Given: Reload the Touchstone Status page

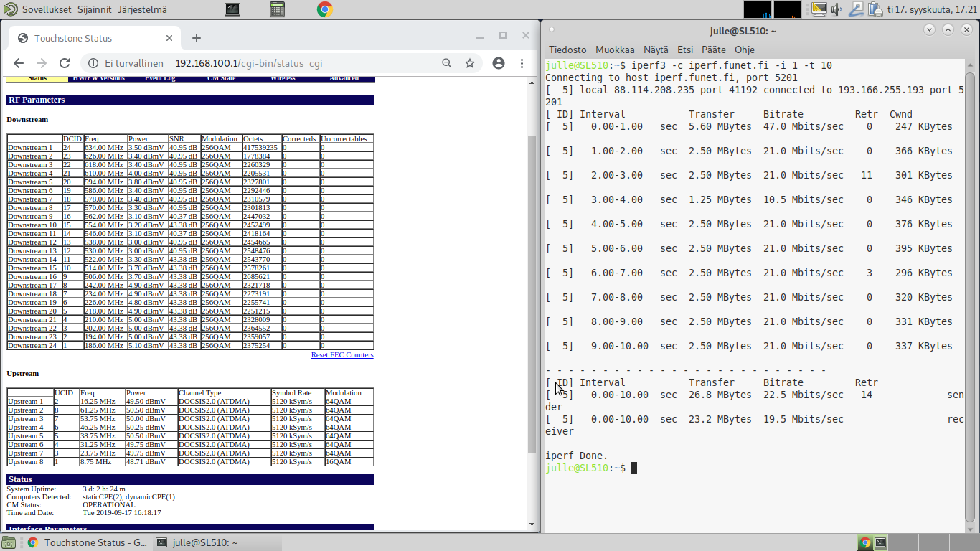Looking at the screenshot, I should click(x=65, y=63).
